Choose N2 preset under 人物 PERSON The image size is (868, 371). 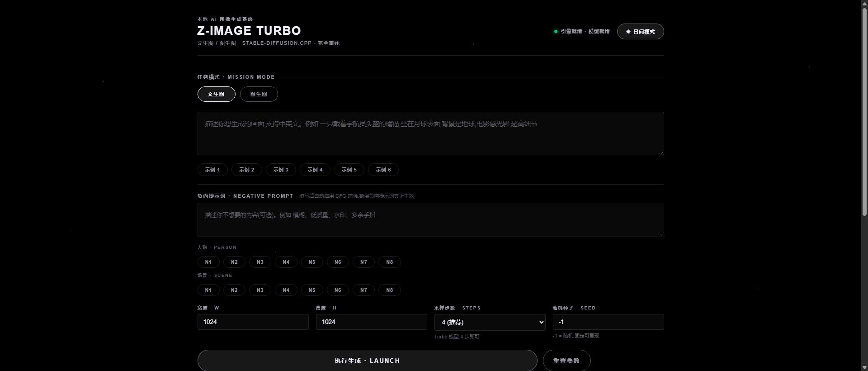tap(234, 262)
